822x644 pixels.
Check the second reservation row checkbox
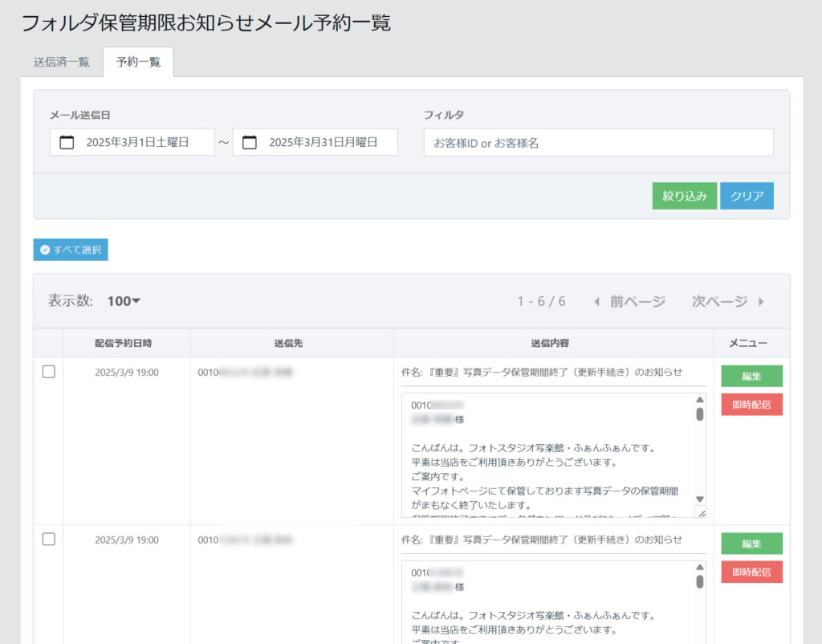pos(48,539)
